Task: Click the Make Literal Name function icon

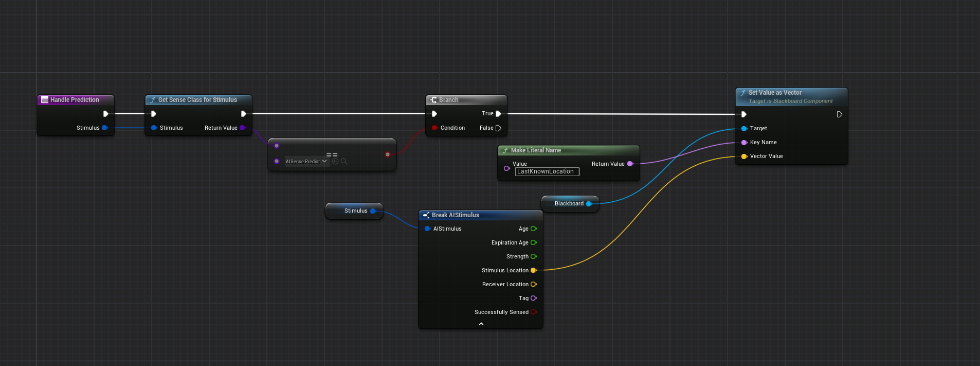Action: (505, 150)
